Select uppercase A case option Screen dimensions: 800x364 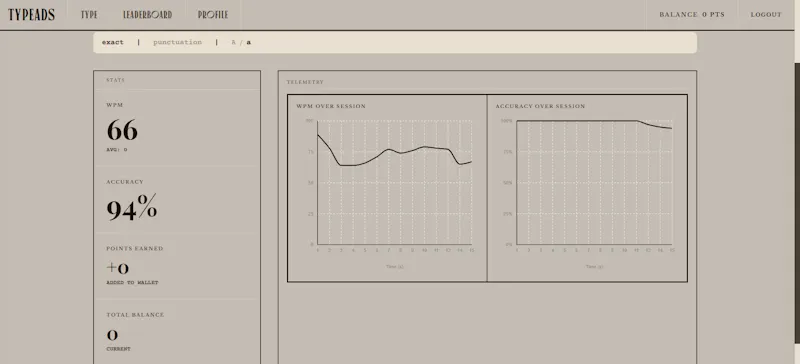coord(234,42)
